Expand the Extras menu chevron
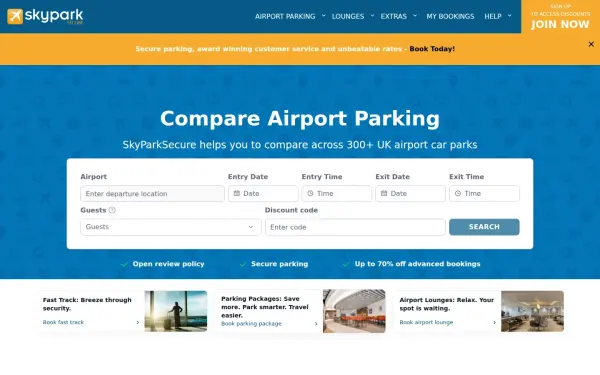This screenshot has height=375, width=600. [x=415, y=16]
